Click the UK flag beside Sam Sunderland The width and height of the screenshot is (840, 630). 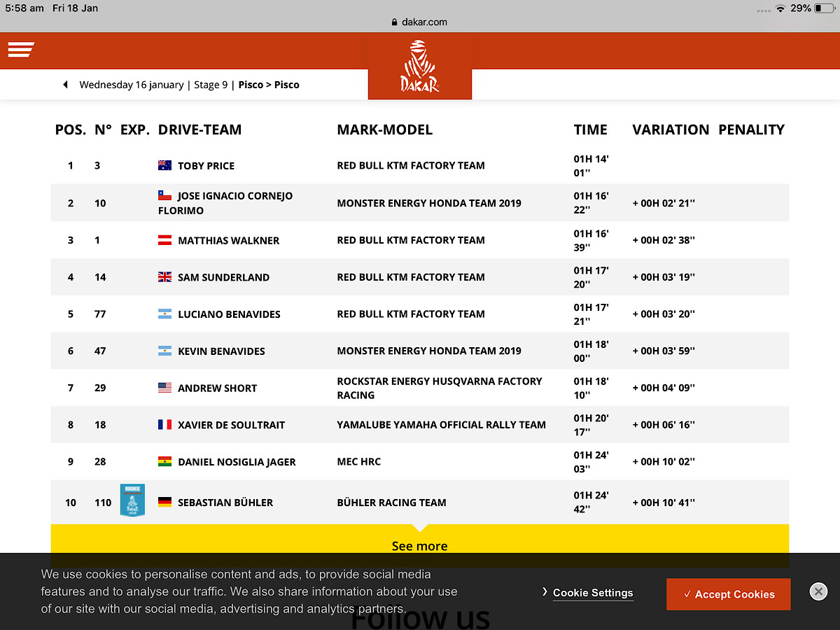tap(164, 277)
